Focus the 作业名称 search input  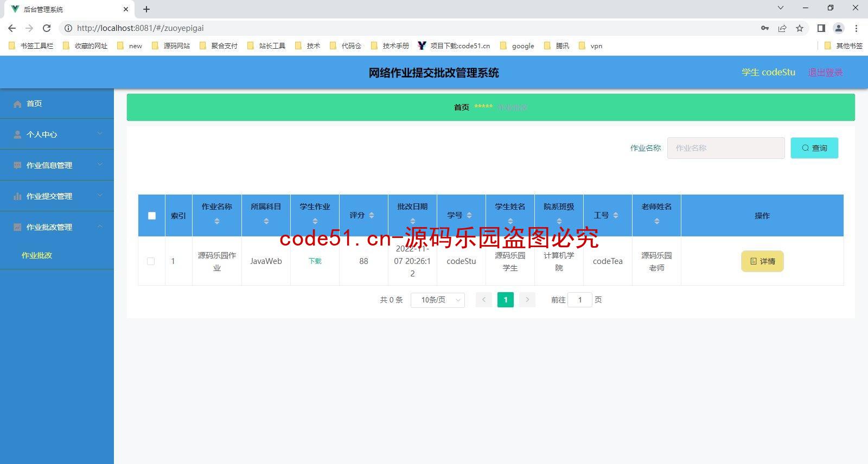point(726,148)
